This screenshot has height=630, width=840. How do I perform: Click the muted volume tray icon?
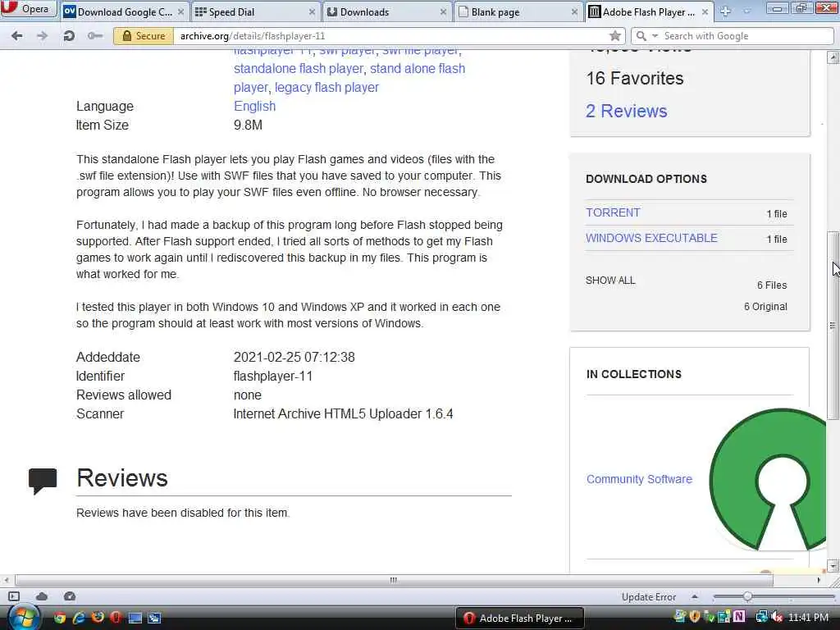point(776,617)
